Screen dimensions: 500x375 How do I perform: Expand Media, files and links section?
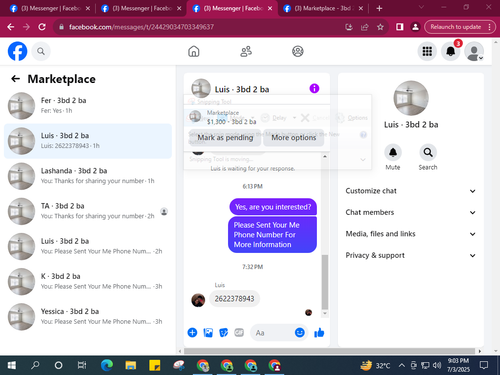pos(411,234)
